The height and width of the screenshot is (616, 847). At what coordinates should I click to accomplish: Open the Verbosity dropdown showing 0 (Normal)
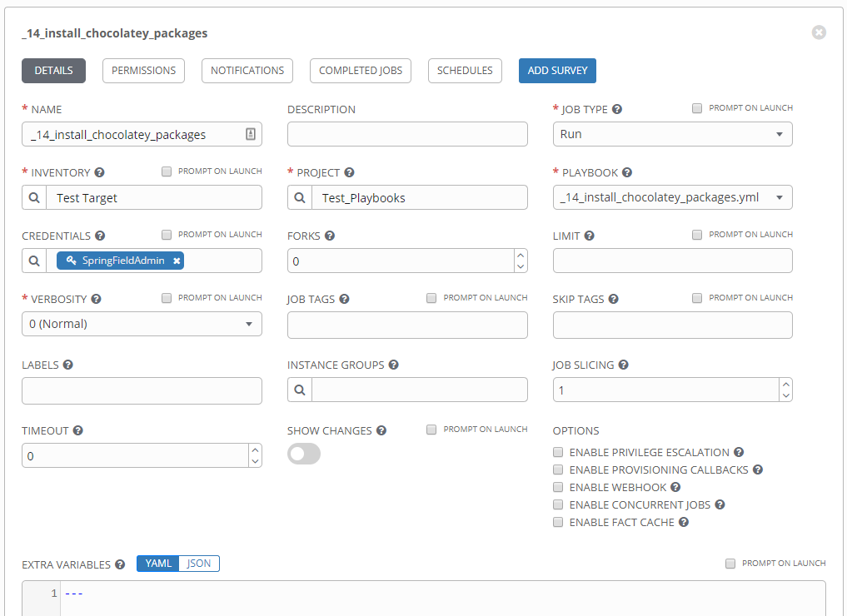(142, 323)
